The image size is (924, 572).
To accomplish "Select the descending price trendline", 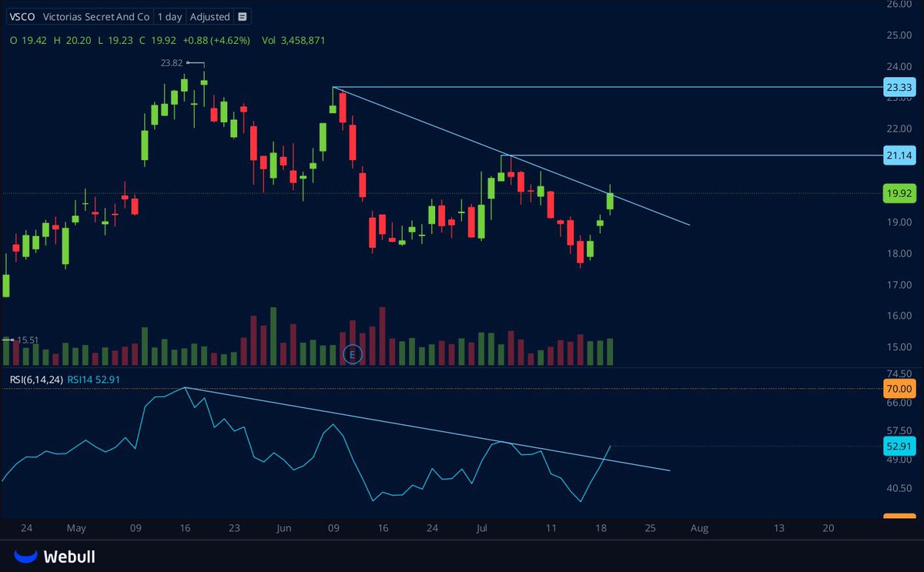I will coord(511,156).
